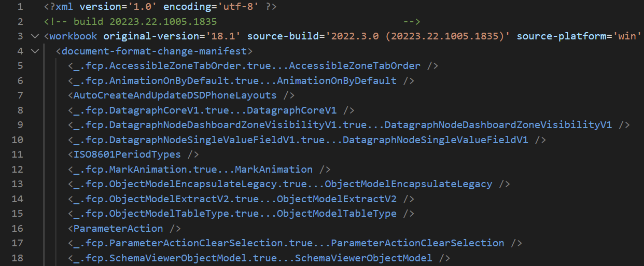The image size is (644, 266).
Task: Select line number 1 in gutter
Action: 20,7
